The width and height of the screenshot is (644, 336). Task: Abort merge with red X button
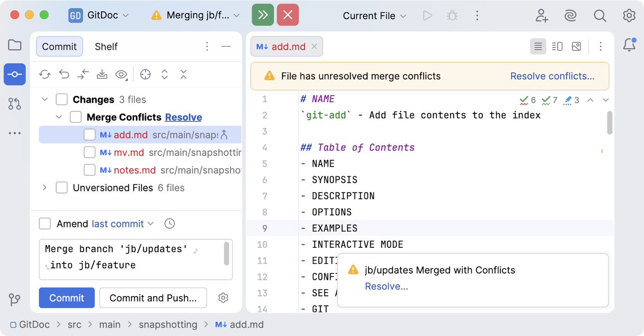(x=288, y=15)
